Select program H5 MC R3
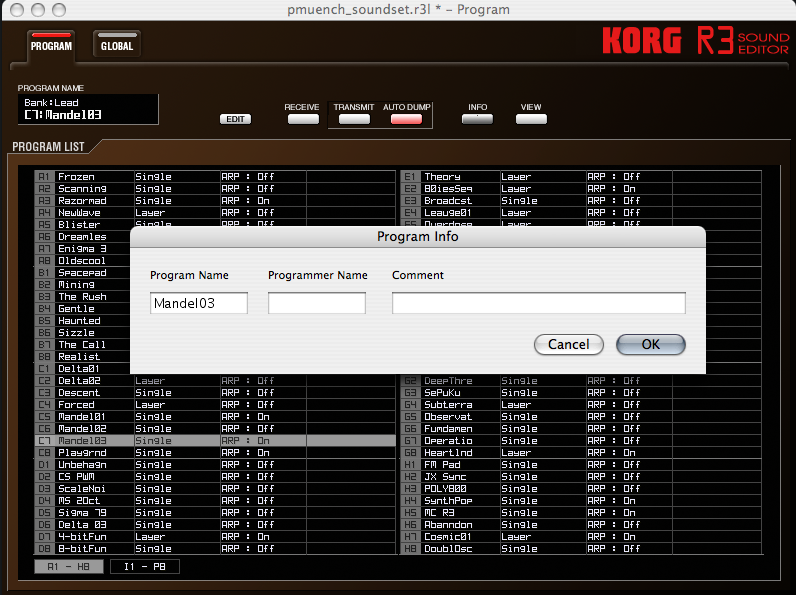 tap(581, 513)
